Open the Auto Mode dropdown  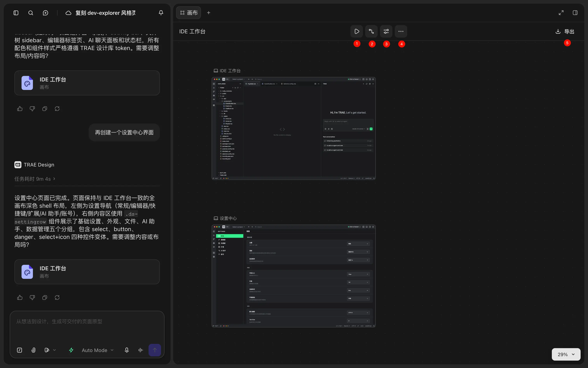[98, 350]
